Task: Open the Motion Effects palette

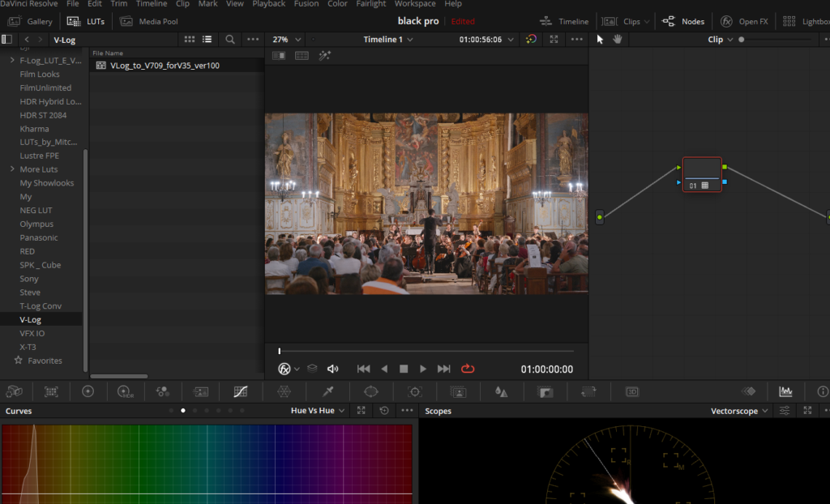Action: [x=201, y=391]
